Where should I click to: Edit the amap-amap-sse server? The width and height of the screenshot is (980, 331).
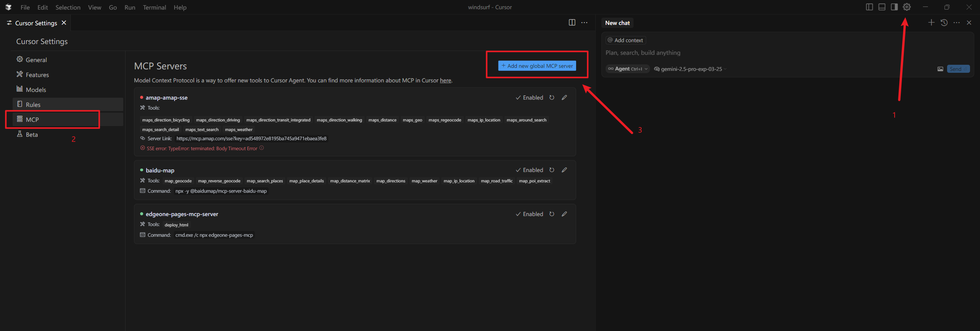(564, 97)
